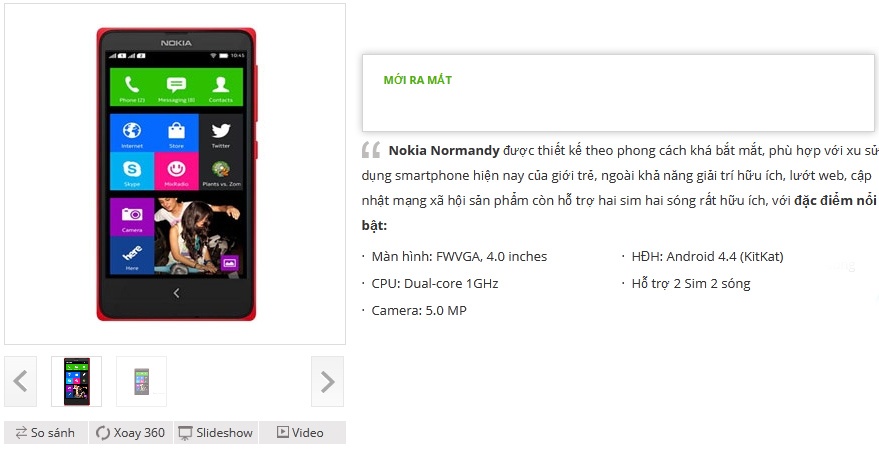
Task: Show previous thumbnail with left arrow
Action: tap(20, 381)
